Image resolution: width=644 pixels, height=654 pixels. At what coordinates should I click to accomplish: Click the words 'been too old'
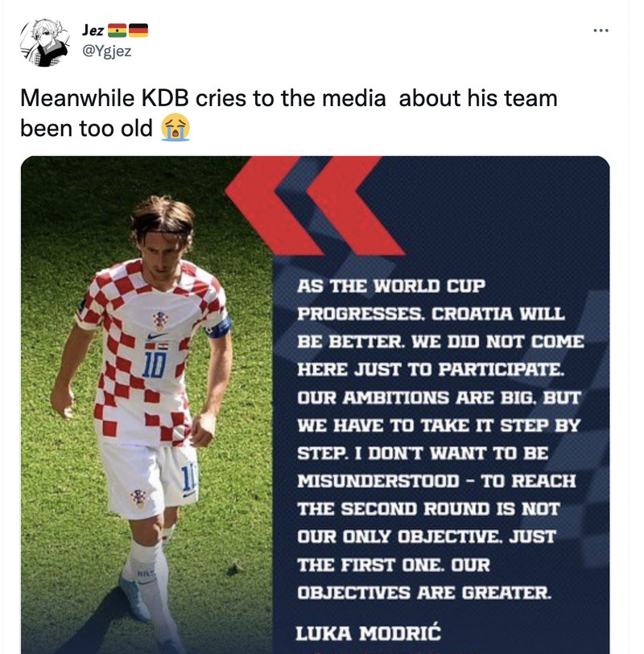click(x=86, y=128)
